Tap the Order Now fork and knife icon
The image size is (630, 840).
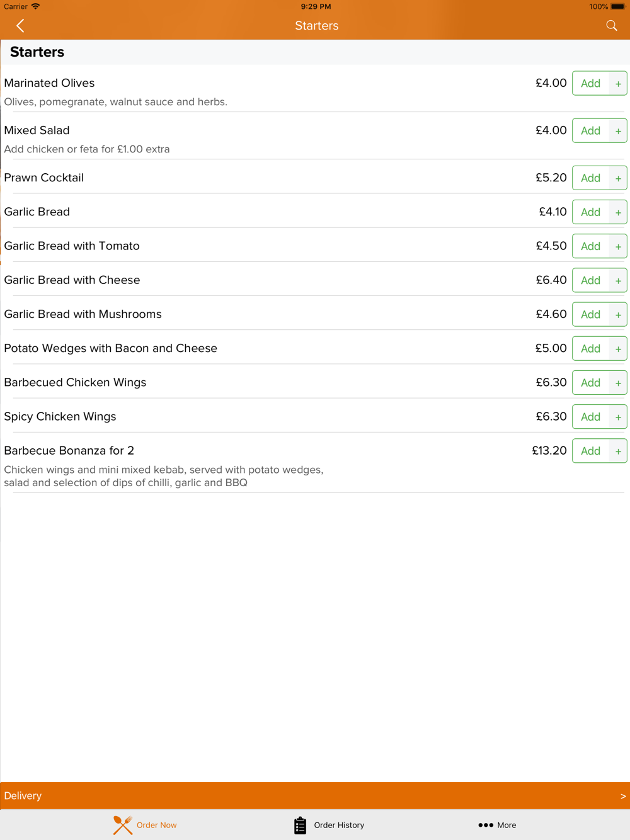[123, 825]
